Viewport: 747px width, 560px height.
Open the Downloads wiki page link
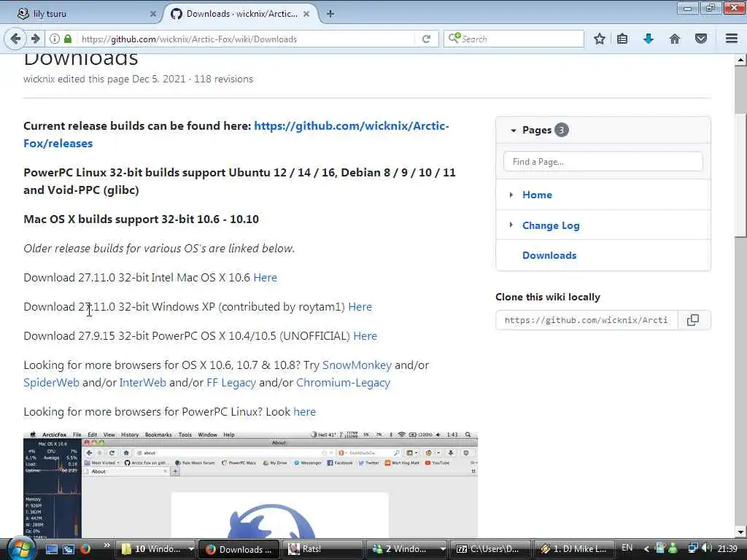click(549, 255)
